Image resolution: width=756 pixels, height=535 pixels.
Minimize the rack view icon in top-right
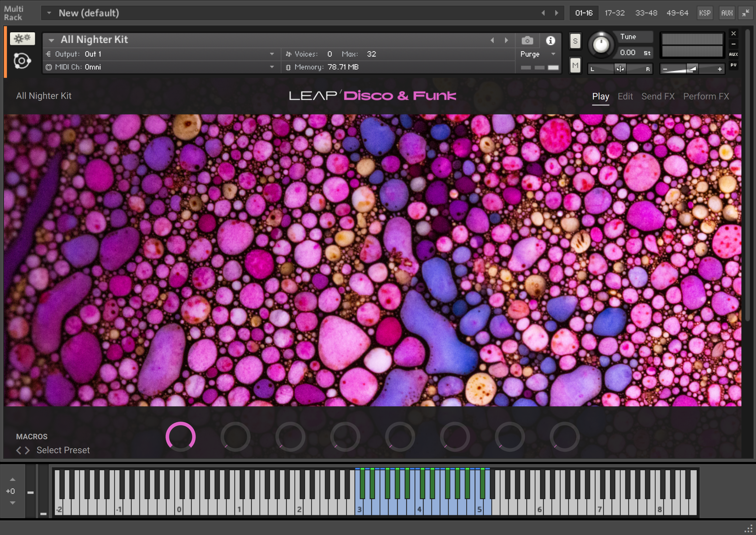745,13
